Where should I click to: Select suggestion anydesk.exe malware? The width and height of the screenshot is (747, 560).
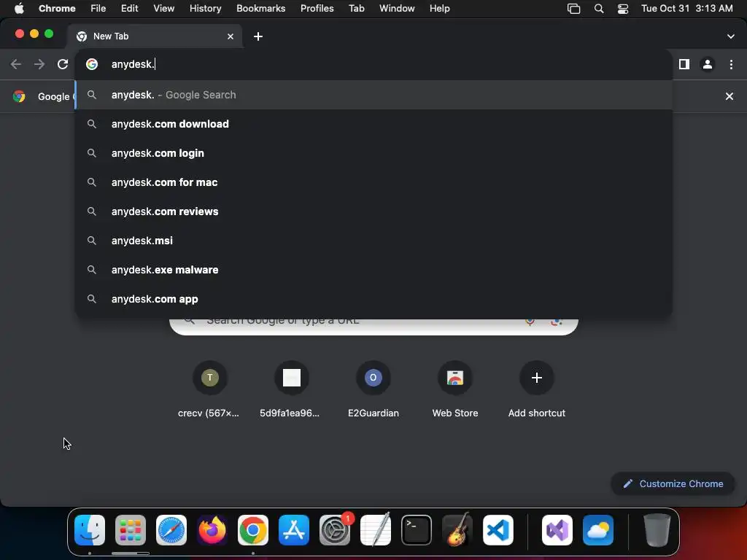pos(373,270)
